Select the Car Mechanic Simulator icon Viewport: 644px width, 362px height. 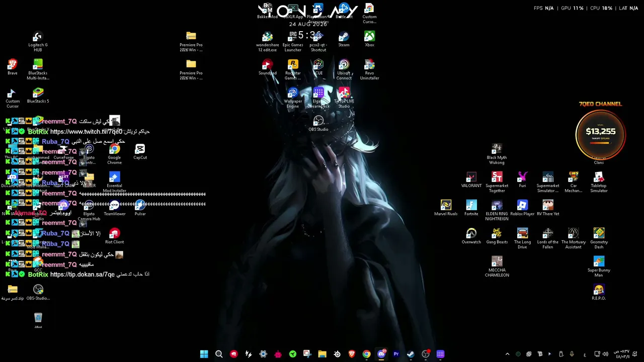tap(573, 183)
